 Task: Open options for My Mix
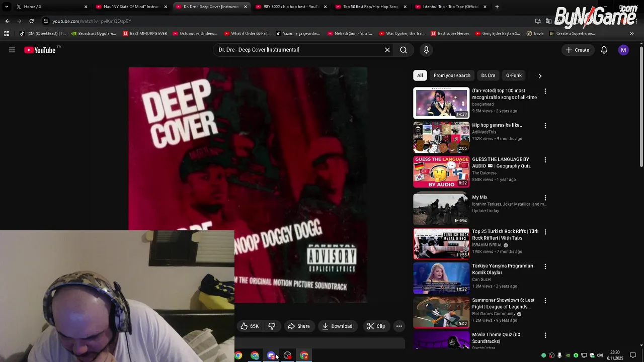tap(545, 198)
